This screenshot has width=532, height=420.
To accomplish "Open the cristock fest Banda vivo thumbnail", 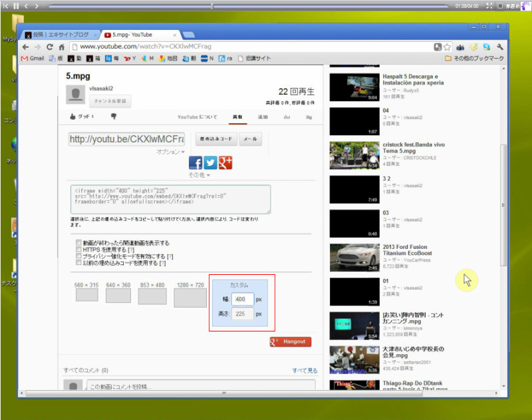I will pos(354,156).
